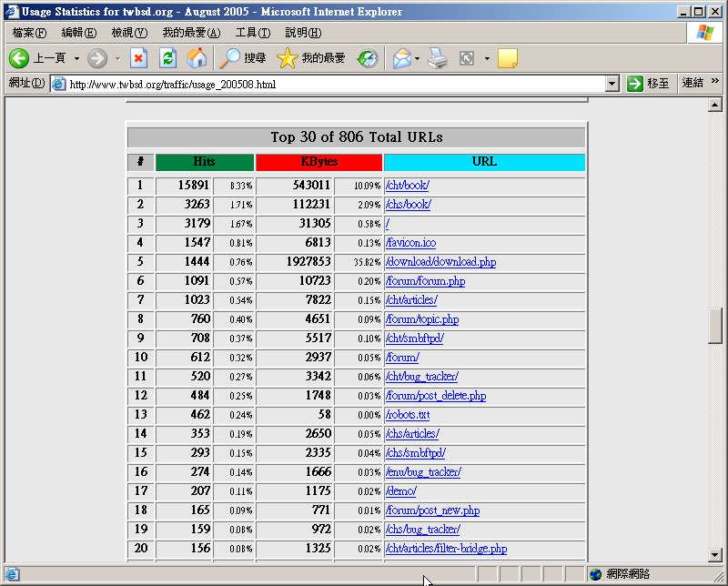This screenshot has width=728, height=586.
Task: Click the Back arrow button
Action: [x=20, y=58]
